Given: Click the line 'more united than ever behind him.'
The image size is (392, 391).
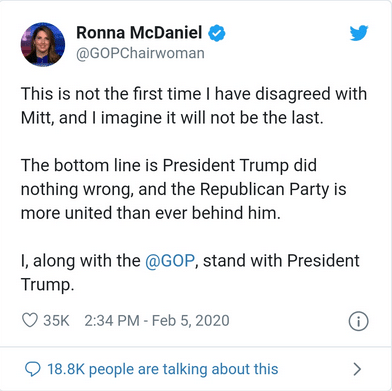Looking at the screenshot, I should (151, 213).
